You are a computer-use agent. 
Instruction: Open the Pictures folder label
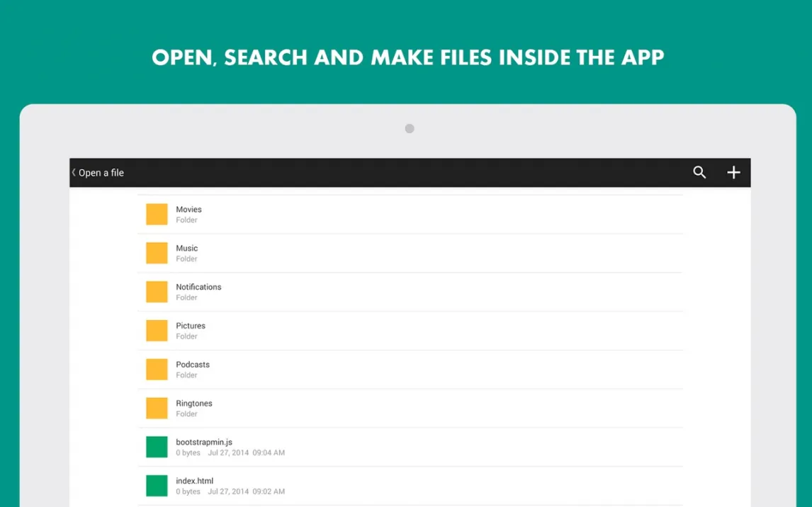click(x=191, y=326)
